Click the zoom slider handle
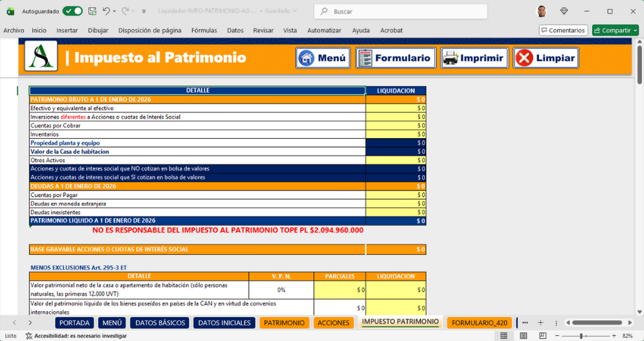The image size is (644, 341). (581, 336)
